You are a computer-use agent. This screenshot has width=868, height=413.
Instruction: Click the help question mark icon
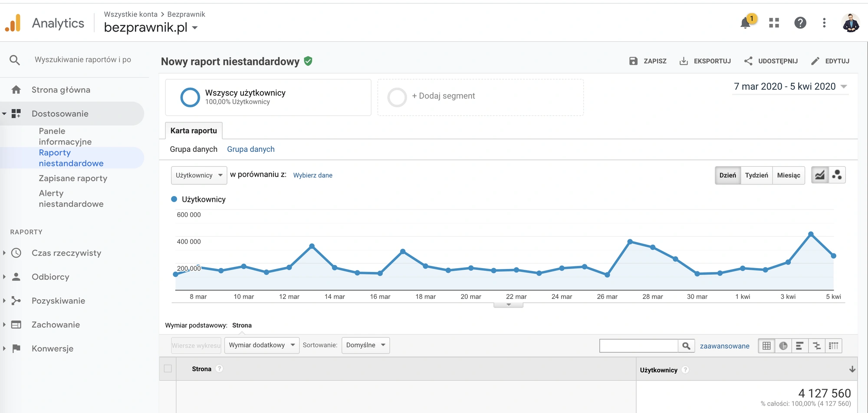coord(800,23)
